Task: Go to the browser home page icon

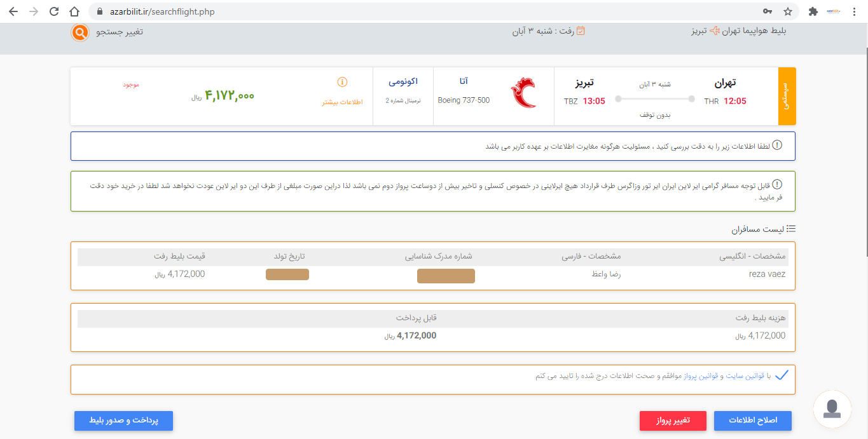Action: tap(74, 11)
